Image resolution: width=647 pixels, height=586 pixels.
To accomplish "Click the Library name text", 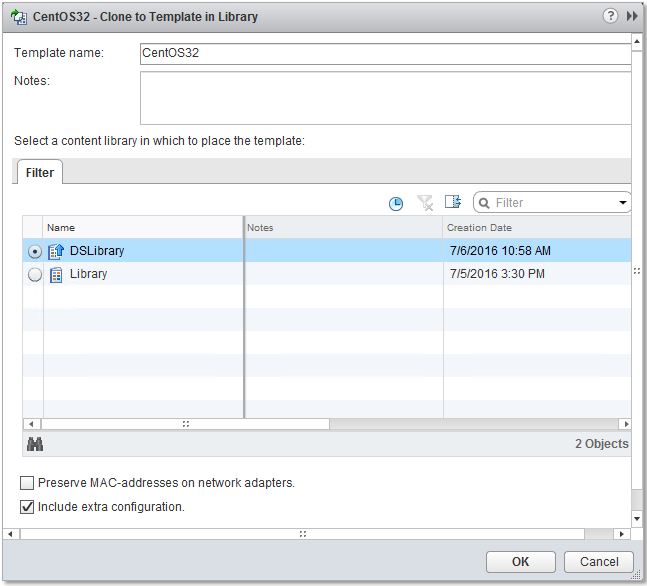I will [x=88, y=274].
